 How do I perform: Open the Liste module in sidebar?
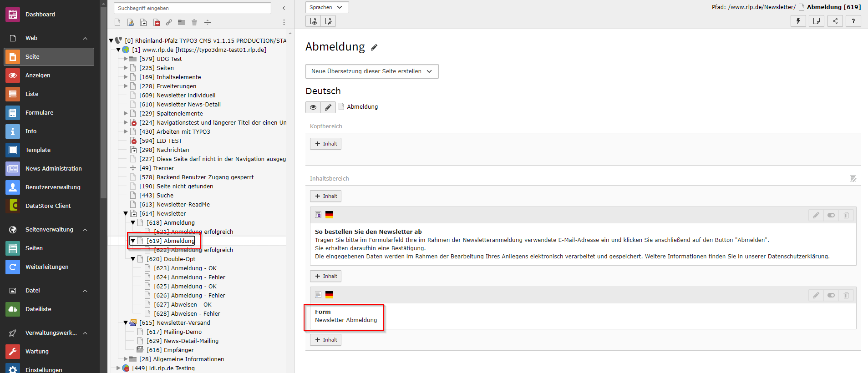tap(32, 94)
